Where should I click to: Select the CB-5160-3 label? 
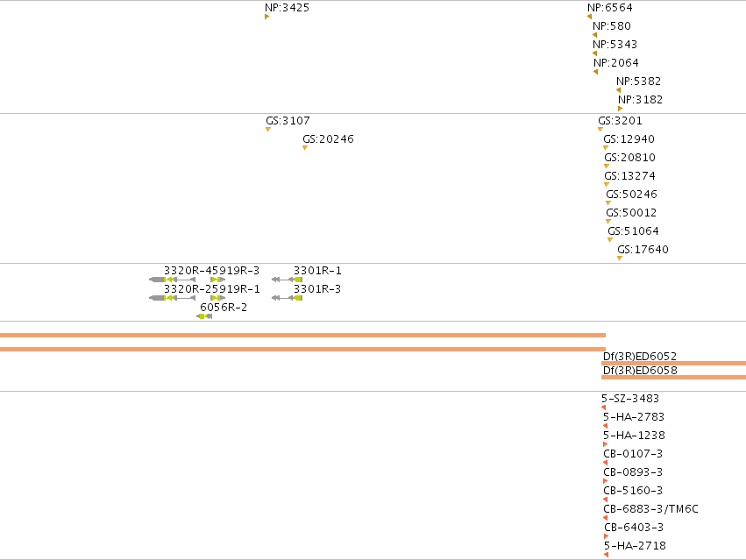(633, 491)
